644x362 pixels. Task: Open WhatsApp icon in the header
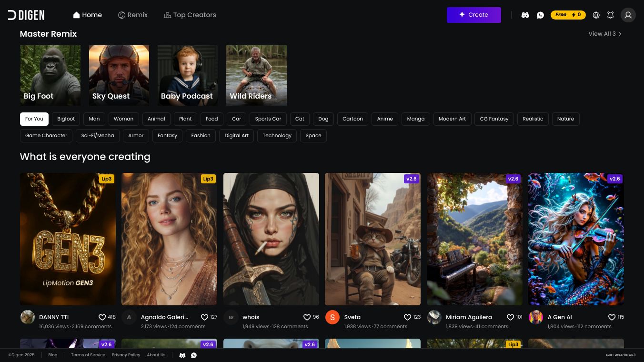540,15
